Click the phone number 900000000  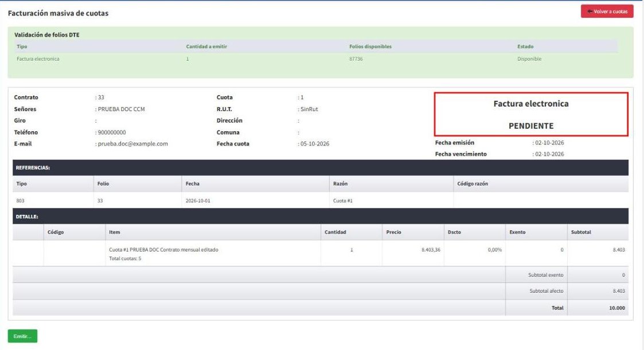pos(112,132)
